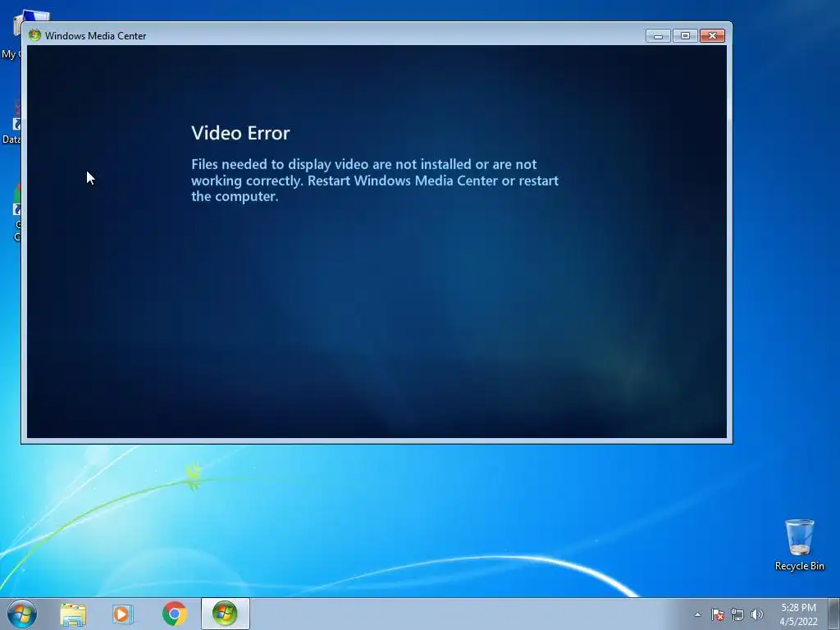The height and width of the screenshot is (630, 840).
Task: Click the Show desktop strip
Action: 834,614
